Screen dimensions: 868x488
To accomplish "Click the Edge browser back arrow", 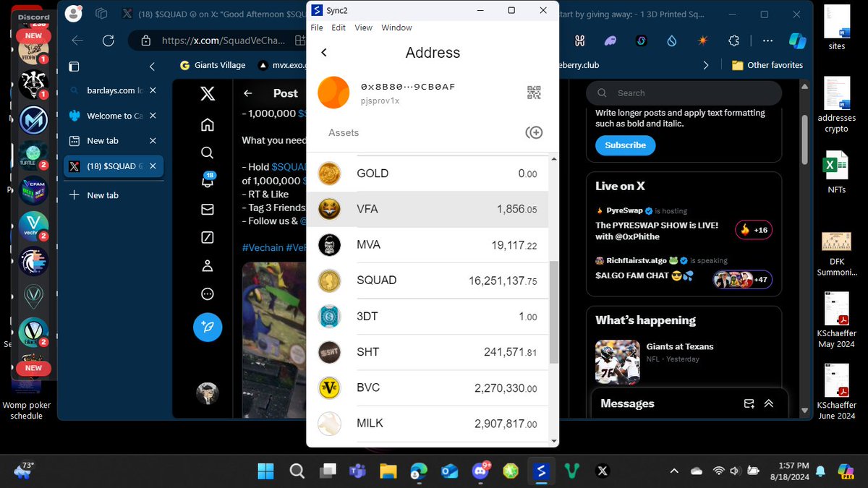I will [77, 41].
